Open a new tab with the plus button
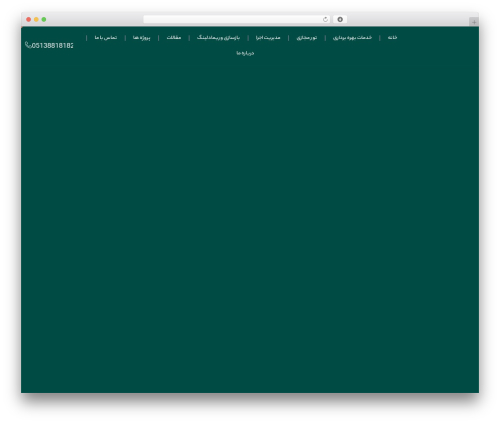Screen dimensions: 500x423 pos(474,22)
